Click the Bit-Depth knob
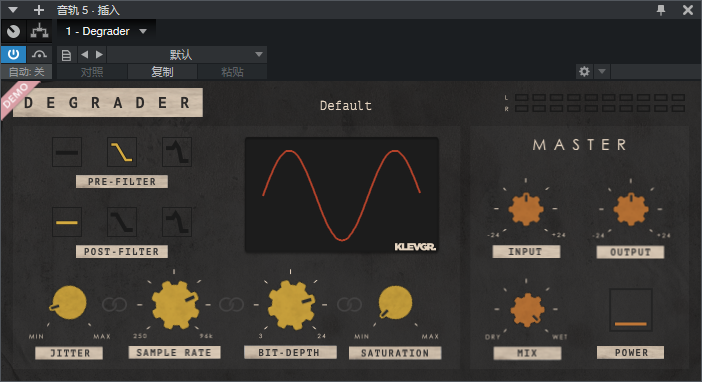This screenshot has width=702, height=382. (x=291, y=305)
